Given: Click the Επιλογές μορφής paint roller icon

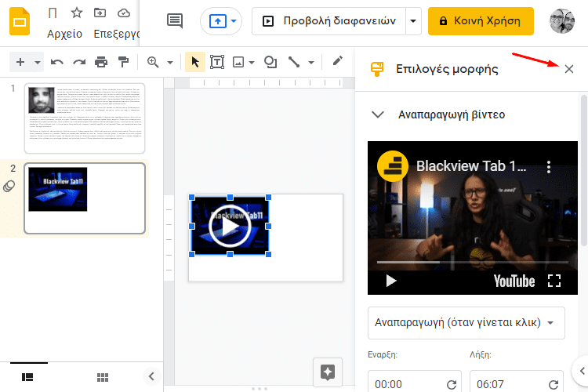Looking at the screenshot, I should (377, 69).
